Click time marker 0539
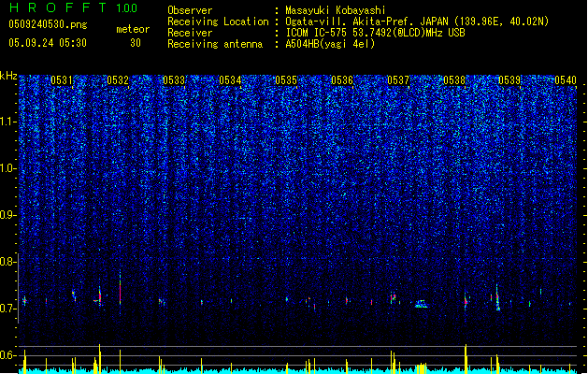 (x=509, y=80)
